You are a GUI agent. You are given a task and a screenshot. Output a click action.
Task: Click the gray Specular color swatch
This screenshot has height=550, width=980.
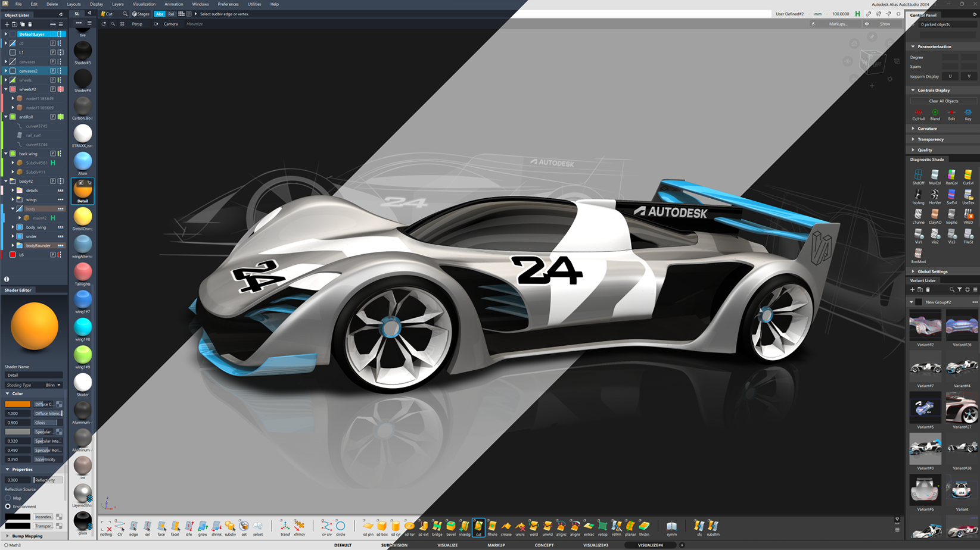tap(17, 432)
